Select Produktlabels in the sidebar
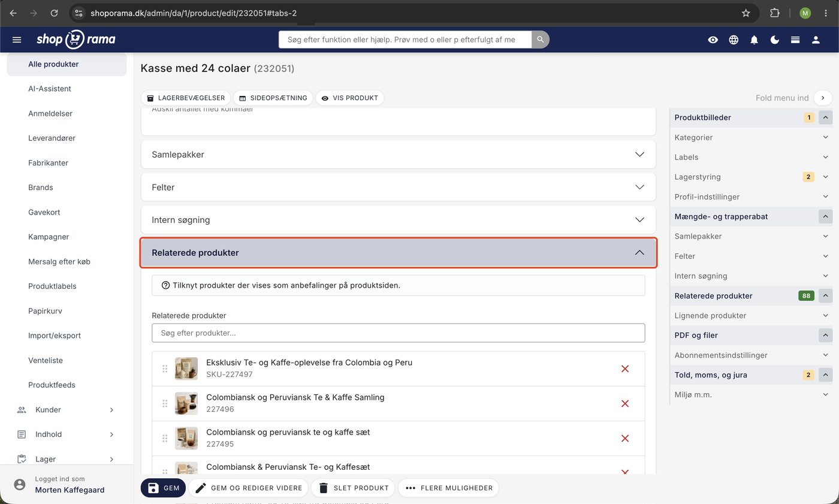 pos(52,286)
